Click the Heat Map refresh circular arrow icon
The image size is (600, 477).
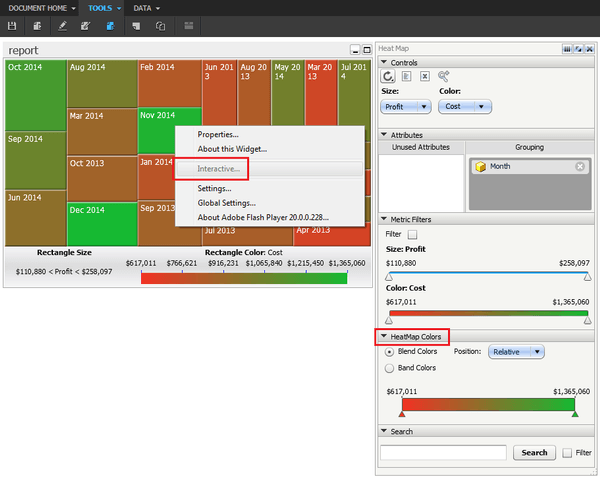coord(388,76)
